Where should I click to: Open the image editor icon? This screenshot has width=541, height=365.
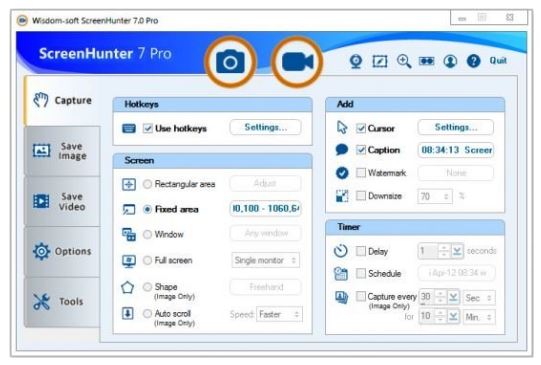380,61
